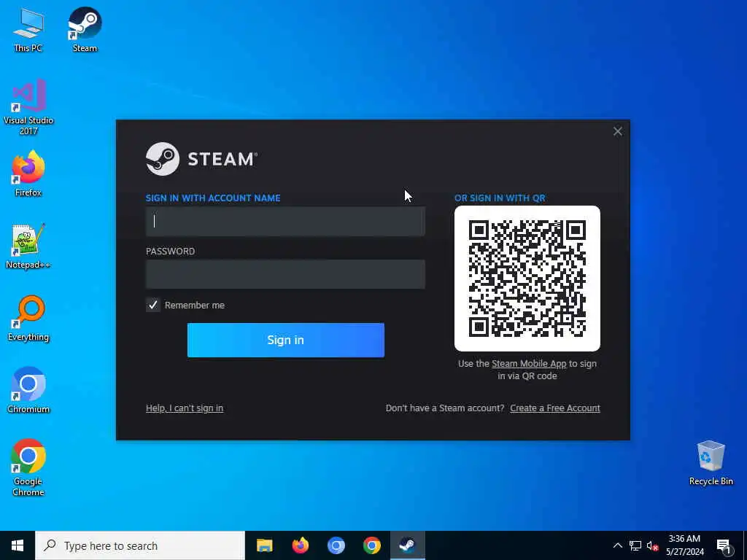Click the network status tray icon
Viewport: 747px width, 560px height.
click(635, 545)
